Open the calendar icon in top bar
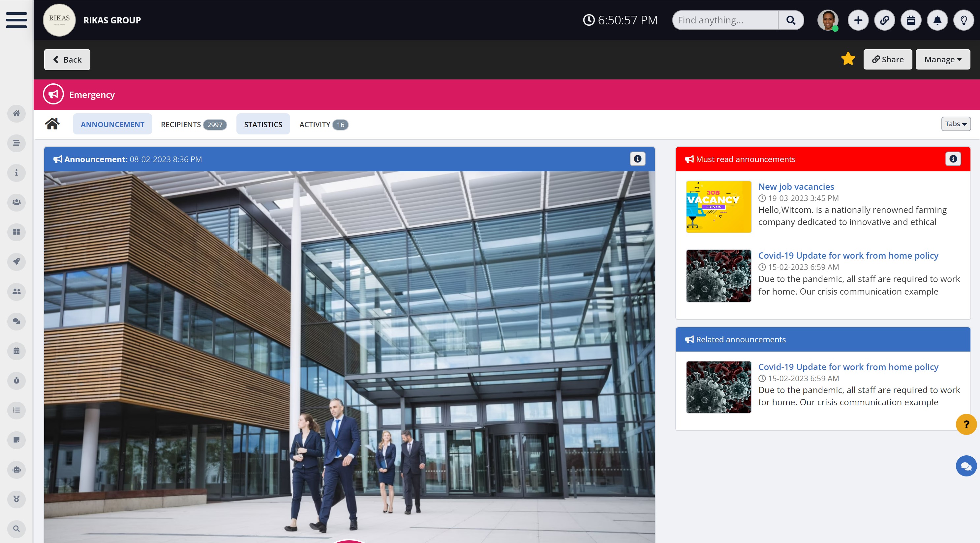This screenshot has width=980, height=543. pyautogui.click(x=911, y=20)
